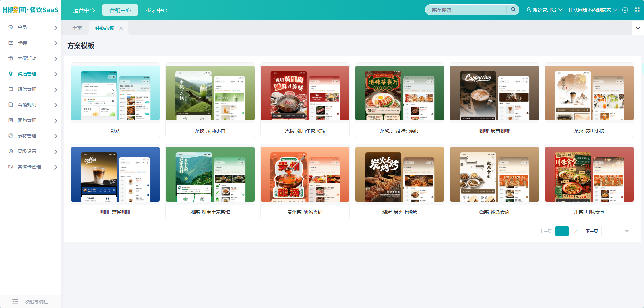The height and width of the screenshot is (308, 644).
Task: Click the 上一页 previous page button
Action: (x=545, y=231)
